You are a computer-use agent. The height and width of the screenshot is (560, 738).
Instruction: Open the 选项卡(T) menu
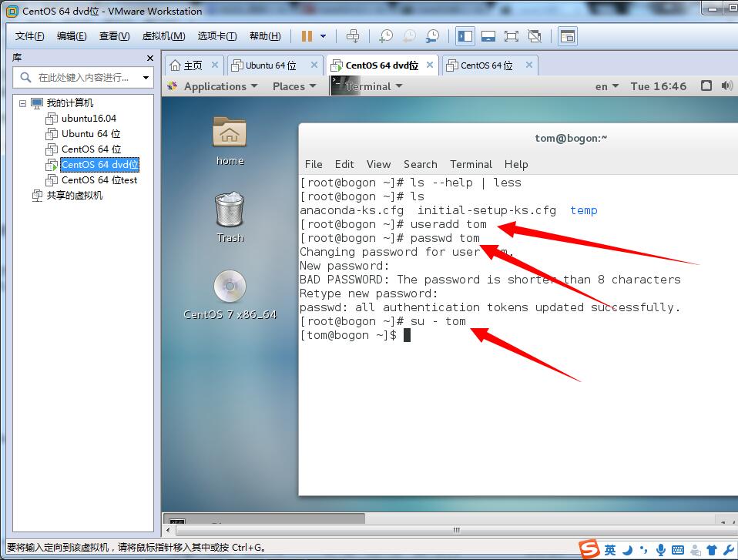coord(217,36)
